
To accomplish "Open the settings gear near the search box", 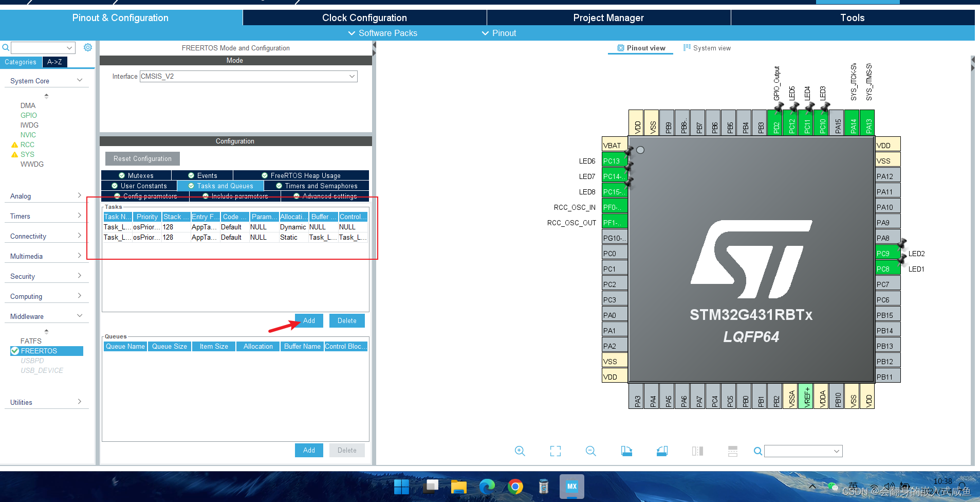I will [87, 47].
